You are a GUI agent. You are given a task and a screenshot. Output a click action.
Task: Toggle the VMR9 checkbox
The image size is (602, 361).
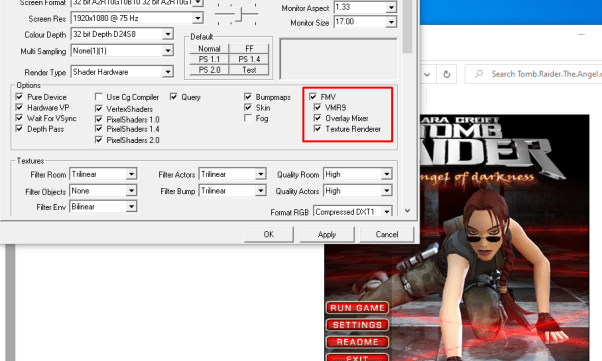coord(318,107)
